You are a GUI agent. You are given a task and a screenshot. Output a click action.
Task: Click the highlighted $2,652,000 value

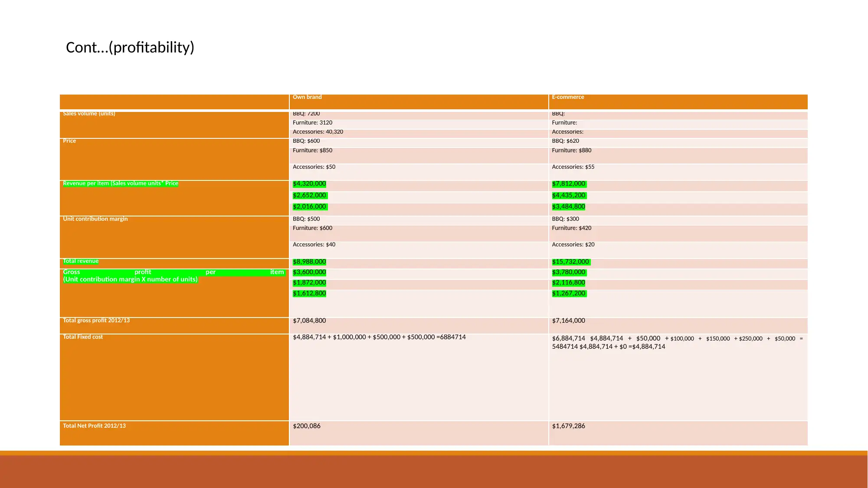310,196
